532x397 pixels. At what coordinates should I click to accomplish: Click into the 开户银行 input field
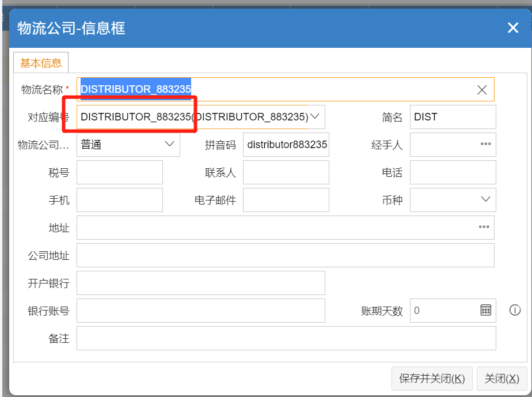[x=201, y=282]
